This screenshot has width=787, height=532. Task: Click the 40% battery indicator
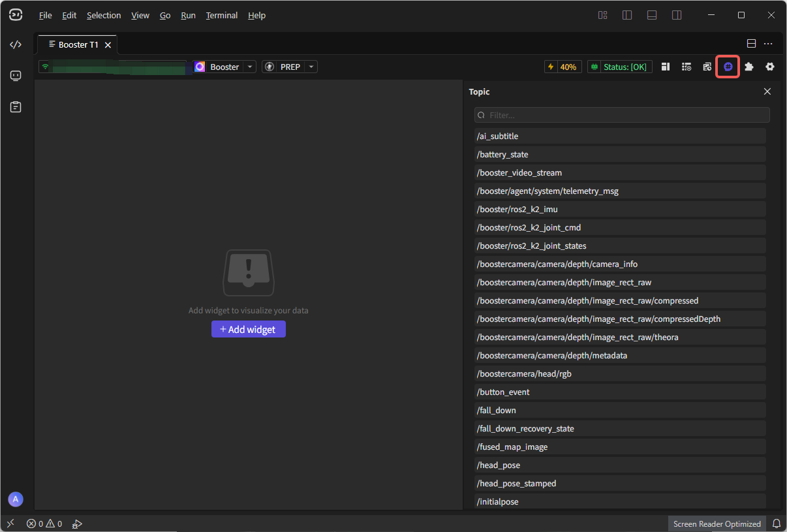tap(563, 67)
